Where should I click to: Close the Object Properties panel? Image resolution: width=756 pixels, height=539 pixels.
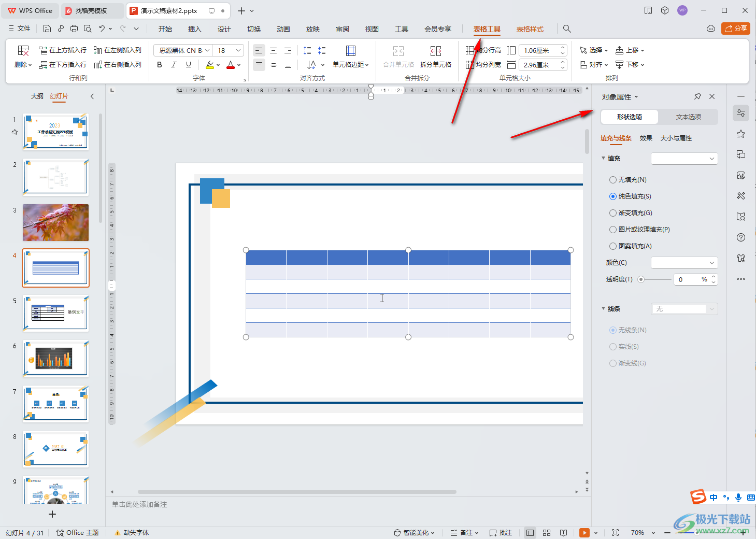tap(712, 96)
